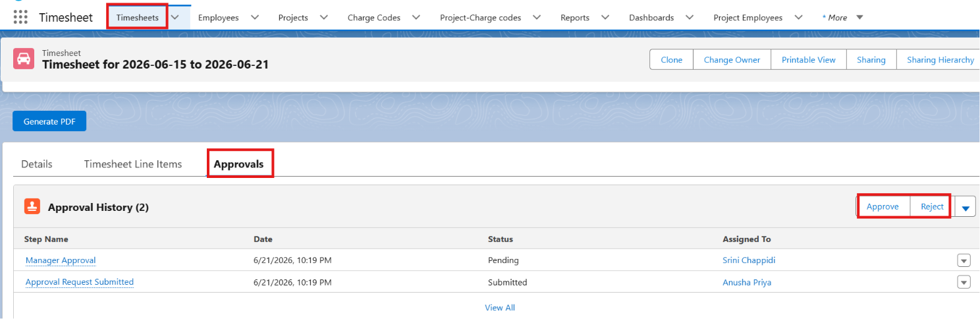Click the Manager Approval row date cell

tap(292, 260)
